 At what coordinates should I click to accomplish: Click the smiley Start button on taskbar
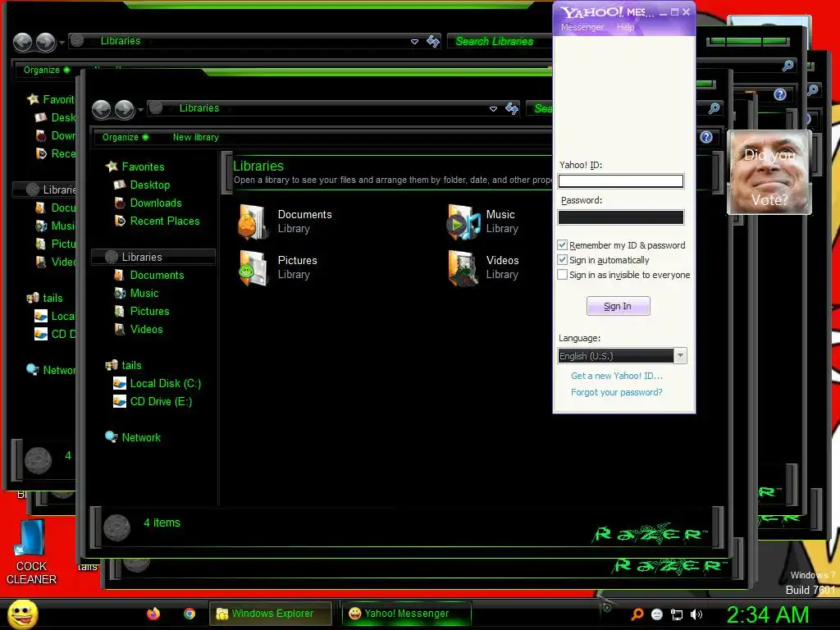tap(22, 614)
